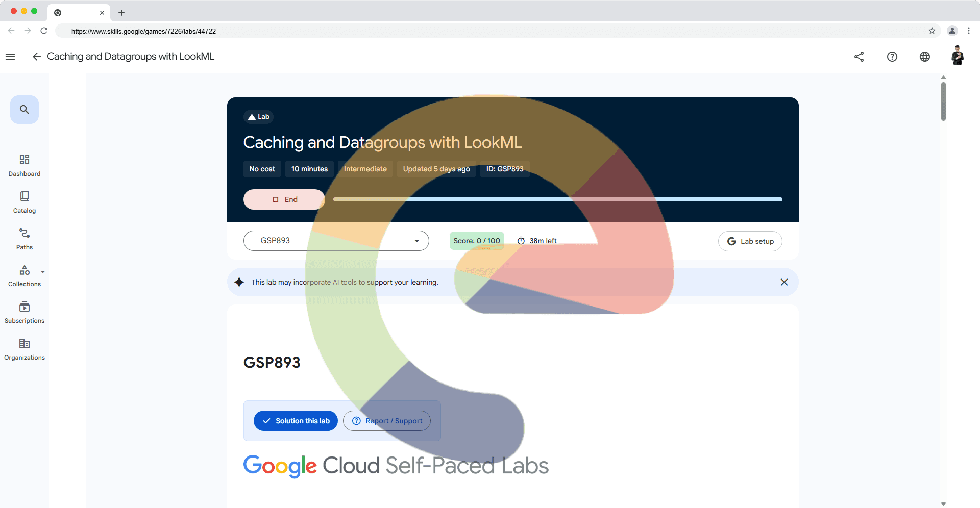Go to Dashboard in sidebar

pos(24,166)
